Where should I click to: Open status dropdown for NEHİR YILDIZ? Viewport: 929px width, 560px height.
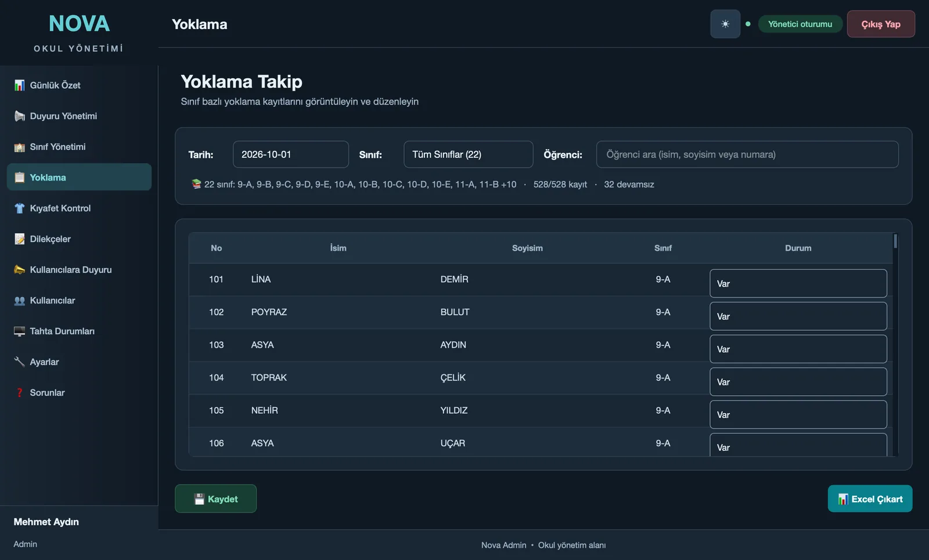(x=798, y=414)
